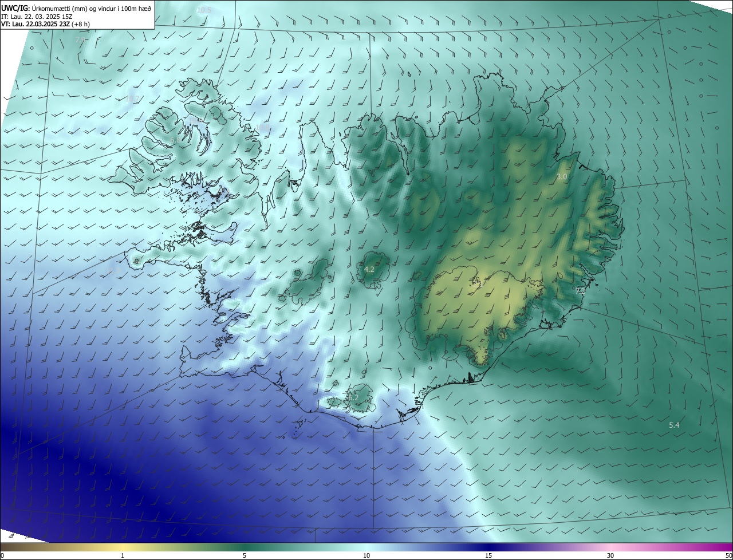Click the UWC/IG Úrkomumætti title line
Image resolution: width=733 pixels, height=560 pixels.
pos(76,7)
